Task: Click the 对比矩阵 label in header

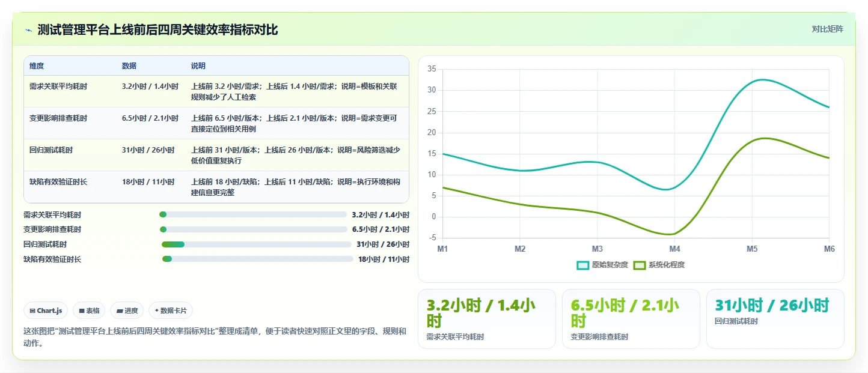Action: tap(828, 29)
